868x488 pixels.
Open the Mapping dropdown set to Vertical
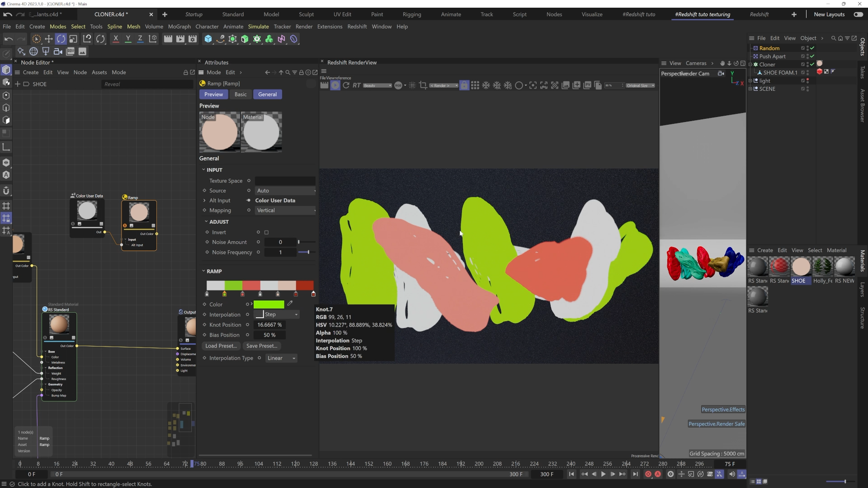pyautogui.click(x=285, y=211)
